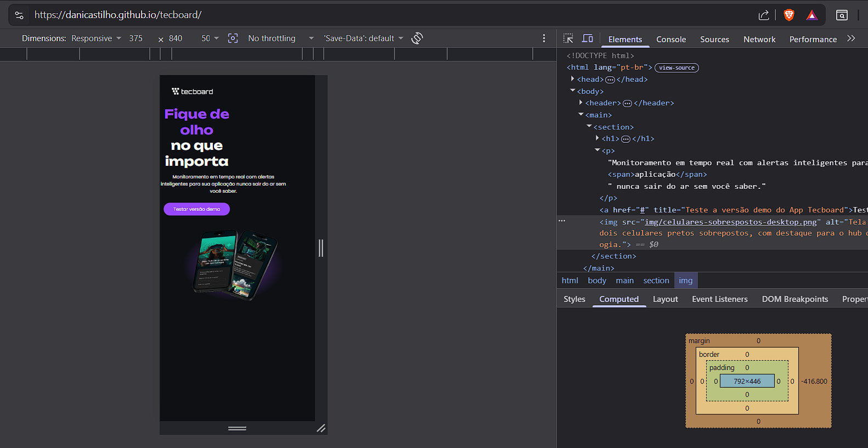Screen dimensions: 868x448
Task: Click the rotate screen orientation icon
Action: click(x=417, y=38)
